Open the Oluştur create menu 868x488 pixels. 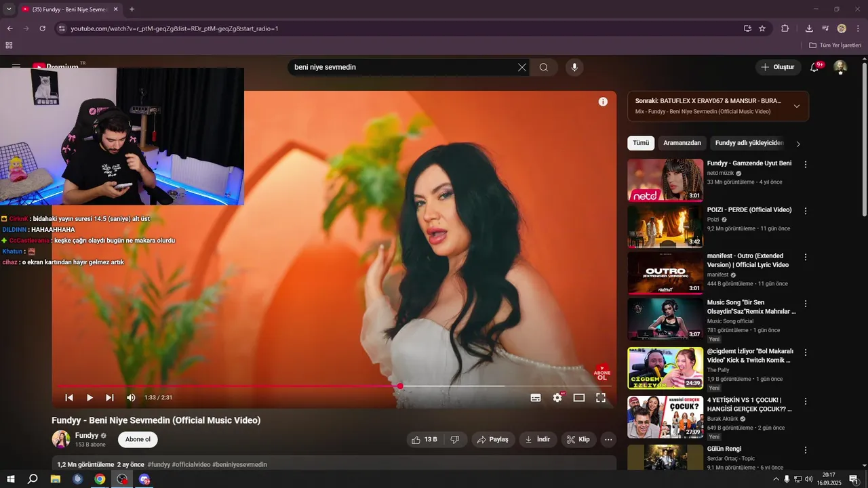(x=778, y=67)
